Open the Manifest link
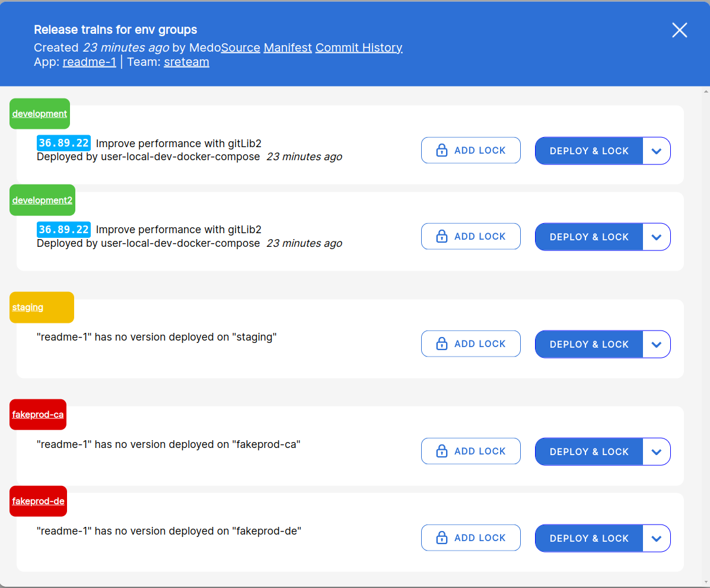 click(x=288, y=47)
